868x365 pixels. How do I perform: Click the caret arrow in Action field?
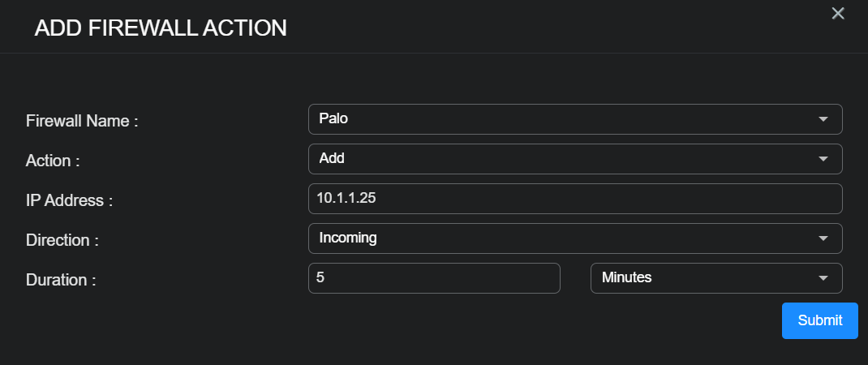(823, 159)
